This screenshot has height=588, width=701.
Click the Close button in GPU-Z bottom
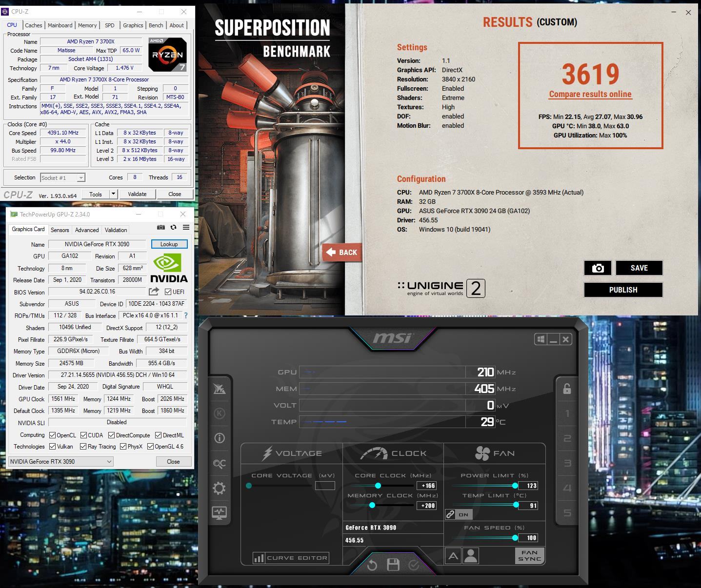tap(173, 461)
